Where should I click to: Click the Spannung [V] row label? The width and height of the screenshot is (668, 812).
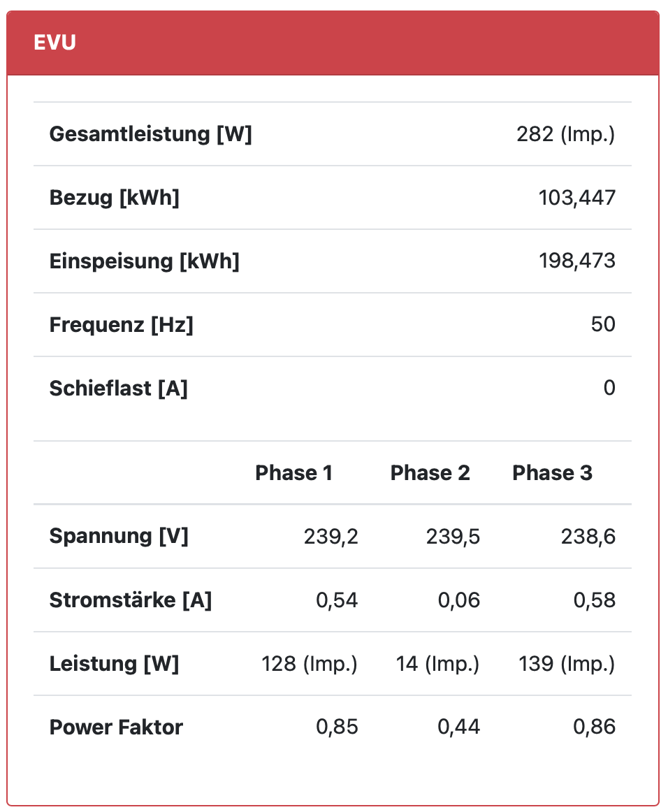[x=119, y=537]
